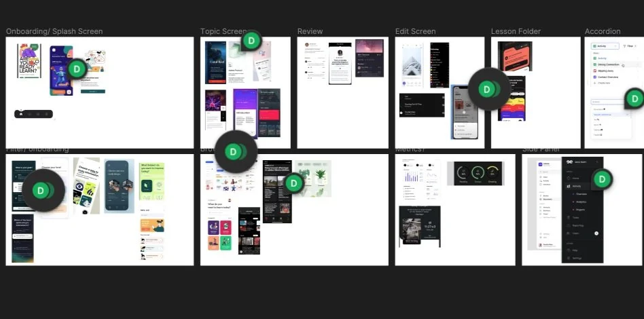
Task: Click the Are You Ready To Learn poster
Action: click(29, 61)
